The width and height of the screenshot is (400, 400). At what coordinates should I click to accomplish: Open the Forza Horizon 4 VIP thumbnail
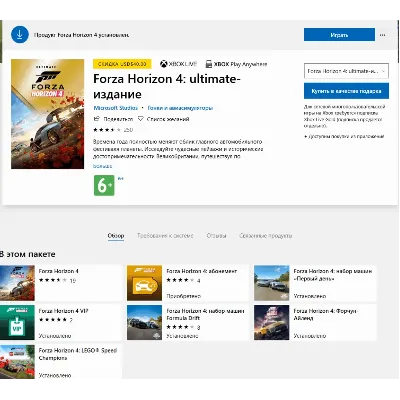17,322
